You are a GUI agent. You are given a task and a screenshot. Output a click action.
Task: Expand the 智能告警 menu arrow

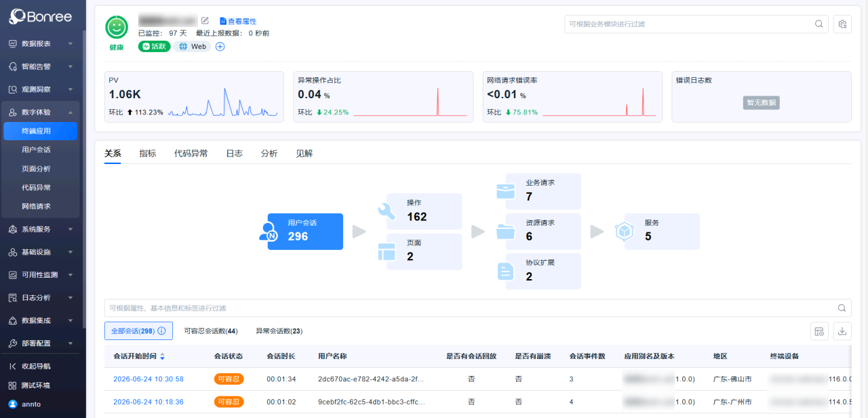71,67
